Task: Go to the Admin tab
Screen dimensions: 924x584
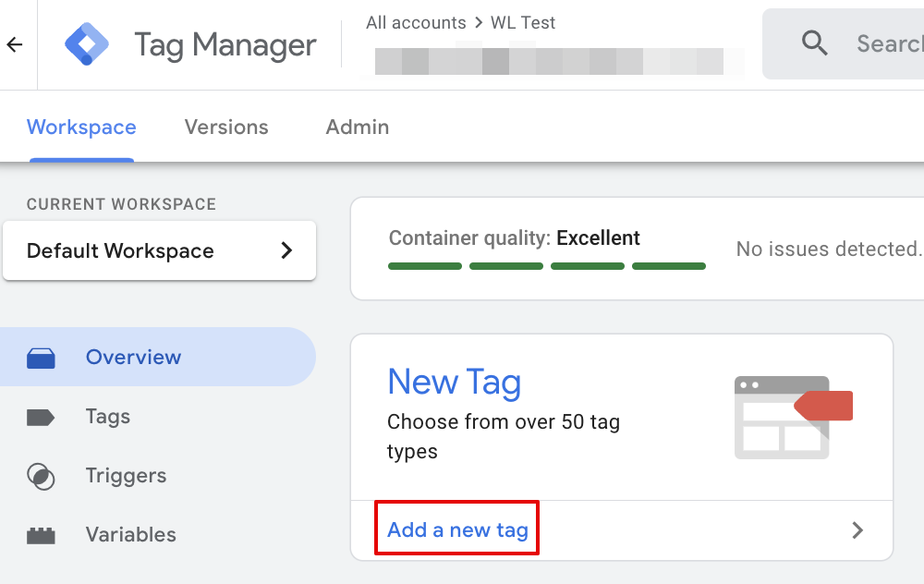Action: 358,128
